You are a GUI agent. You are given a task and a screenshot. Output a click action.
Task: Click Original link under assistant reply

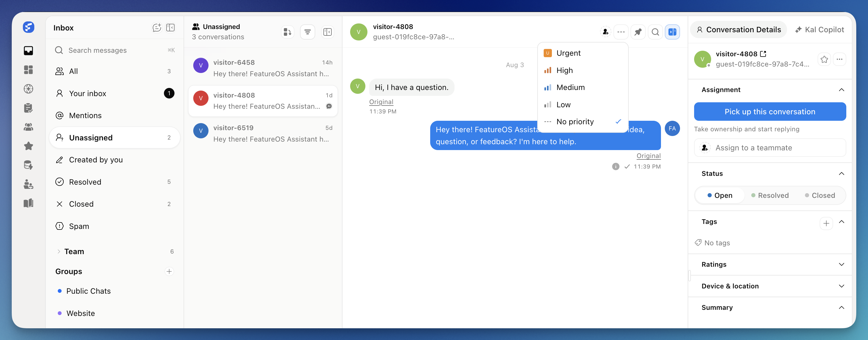coord(648,156)
